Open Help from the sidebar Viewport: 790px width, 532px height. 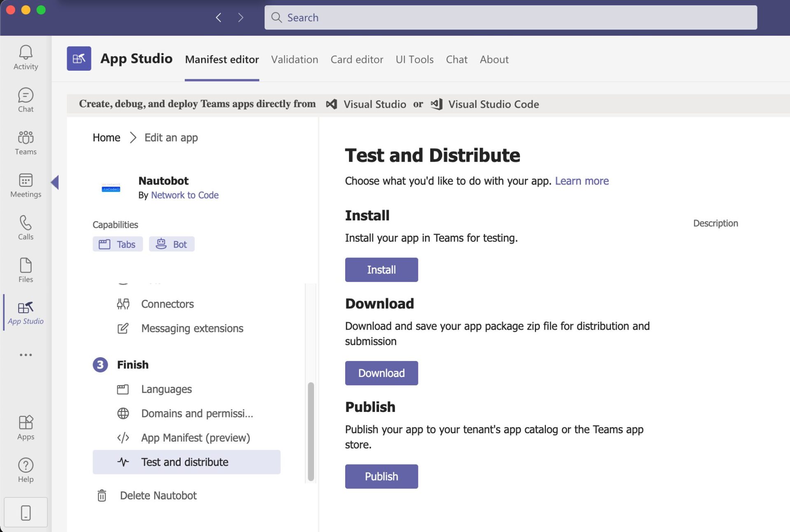point(26,470)
